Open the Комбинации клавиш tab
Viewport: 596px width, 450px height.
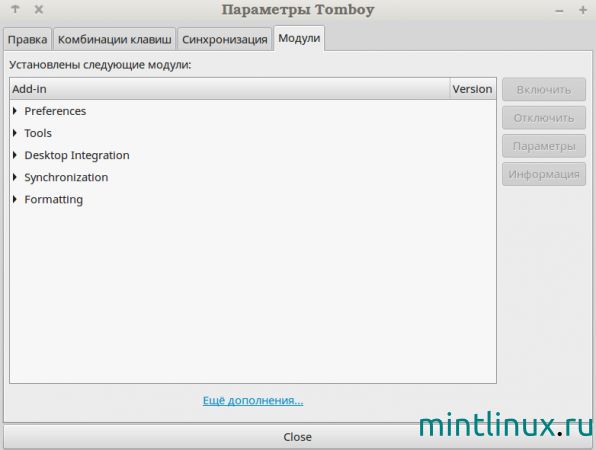click(x=114, y=40)
